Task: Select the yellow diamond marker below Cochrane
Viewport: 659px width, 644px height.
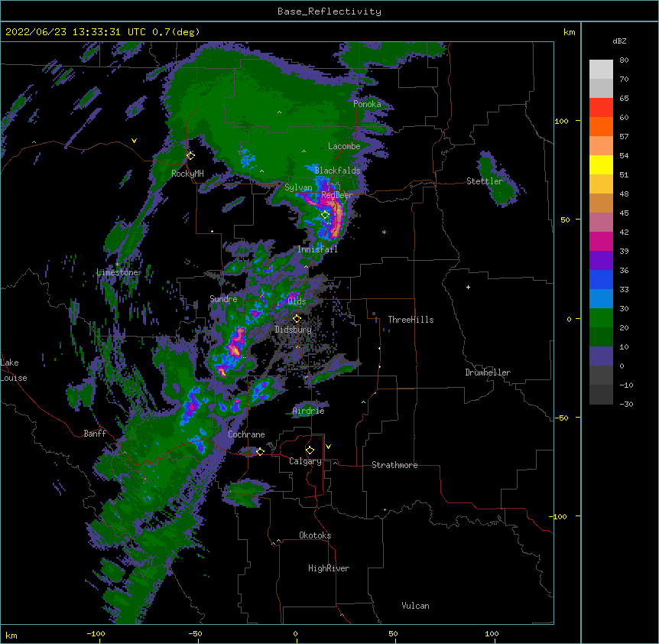Action: coord(260,451)
